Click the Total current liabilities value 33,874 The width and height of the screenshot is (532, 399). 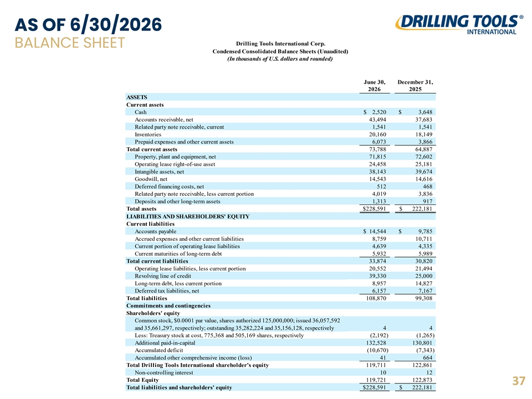coord(377,262)
